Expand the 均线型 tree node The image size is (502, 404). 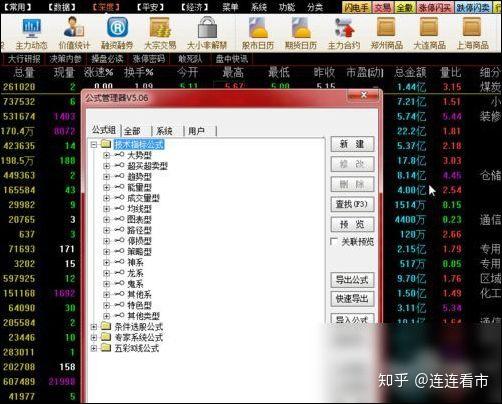pos(106,209)
